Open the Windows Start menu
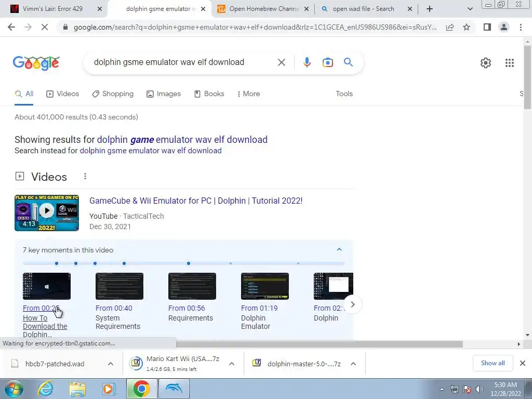 coord(14,389)
